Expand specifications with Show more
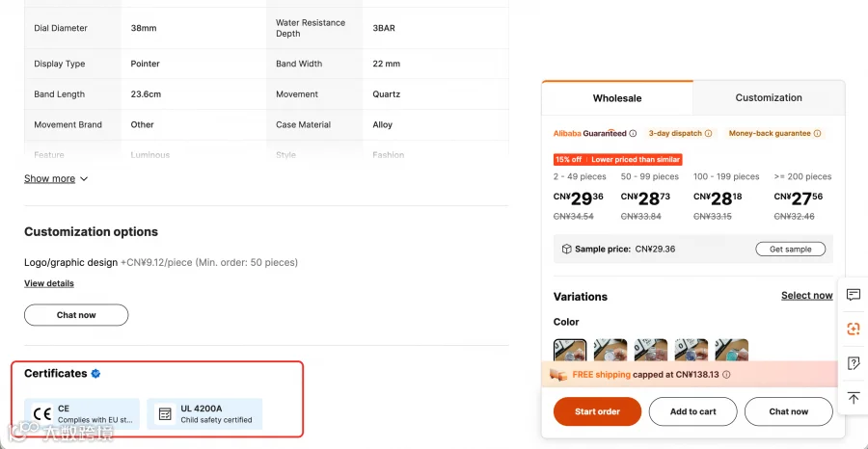Viewport: 868px width, 449px height. coord(56,178)
